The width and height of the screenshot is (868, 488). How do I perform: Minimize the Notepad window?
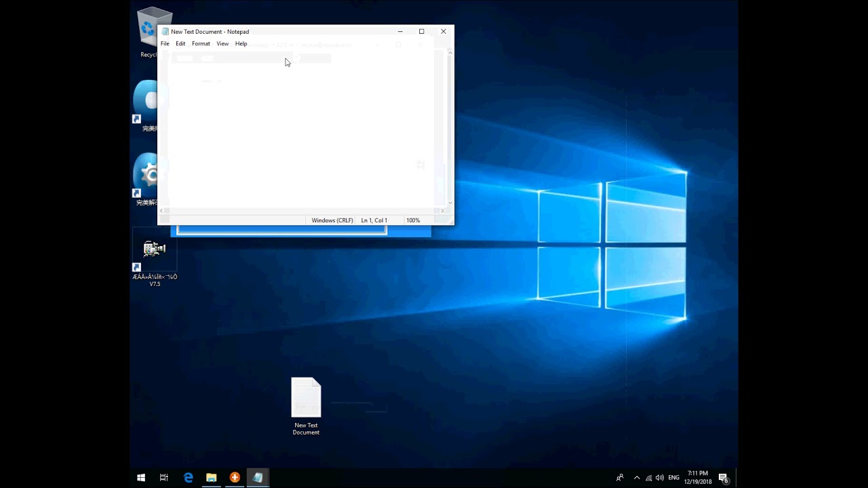pyautogui.click(x=400, y=31)
